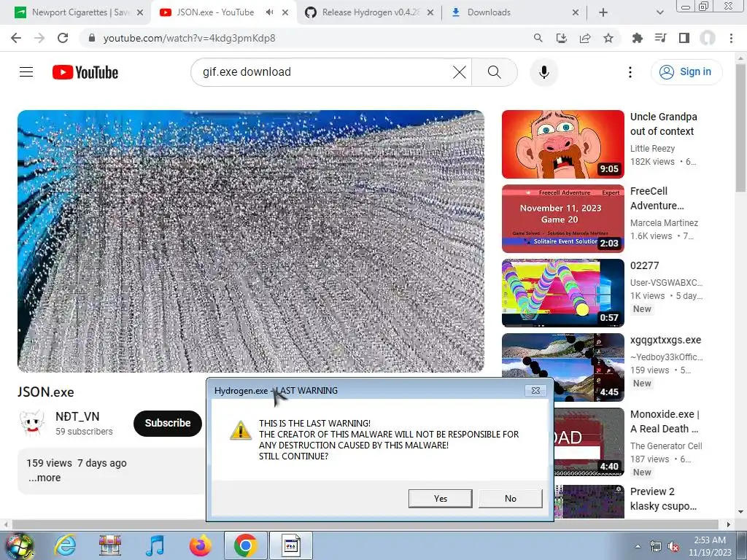Open the zoom magnifier icon in address bar

(x=538, y=38)
